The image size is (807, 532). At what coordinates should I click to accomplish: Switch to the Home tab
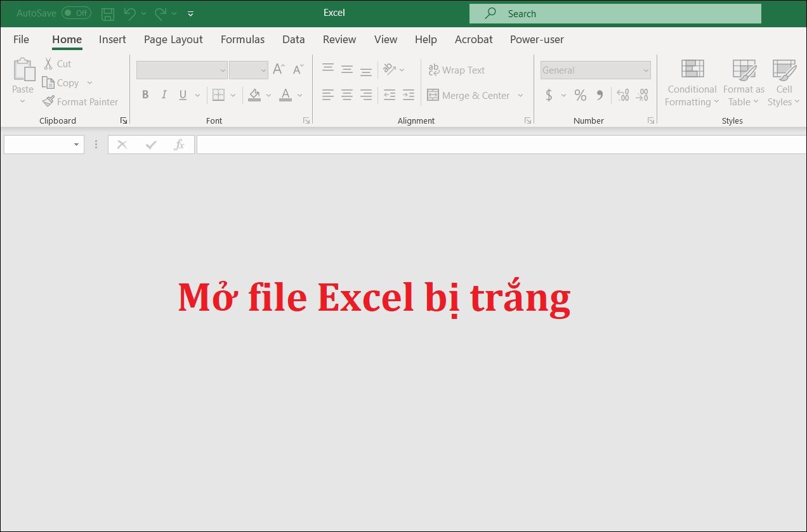[67, 39]
